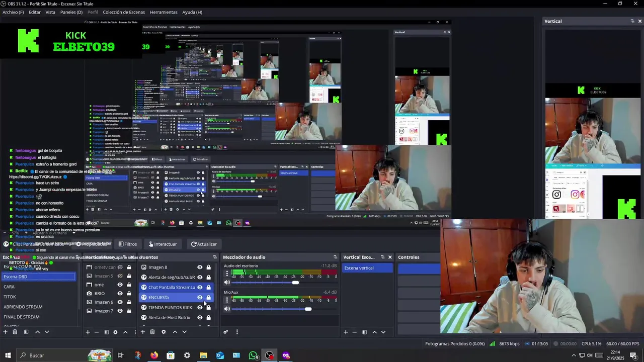This screenshot has height=362, width=644.
Task: Select the CARA scene
Action: click(39, 287)
